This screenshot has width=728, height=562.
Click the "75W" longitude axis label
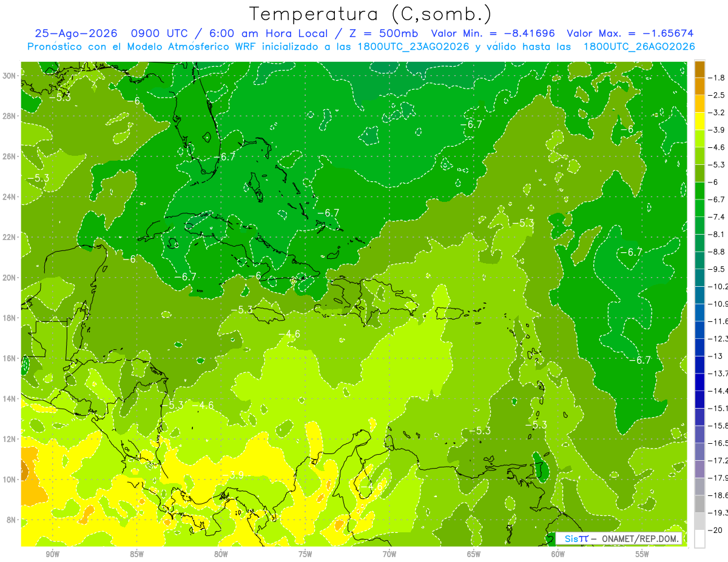coord(305,554)
